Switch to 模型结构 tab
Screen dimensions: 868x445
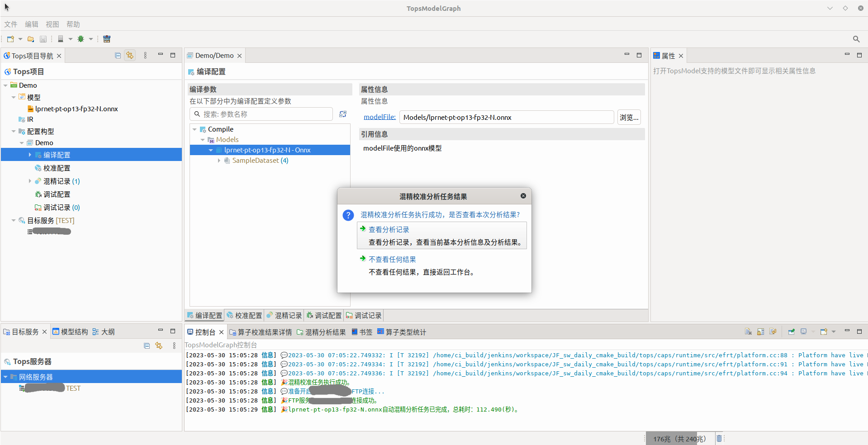click(70, 331)
